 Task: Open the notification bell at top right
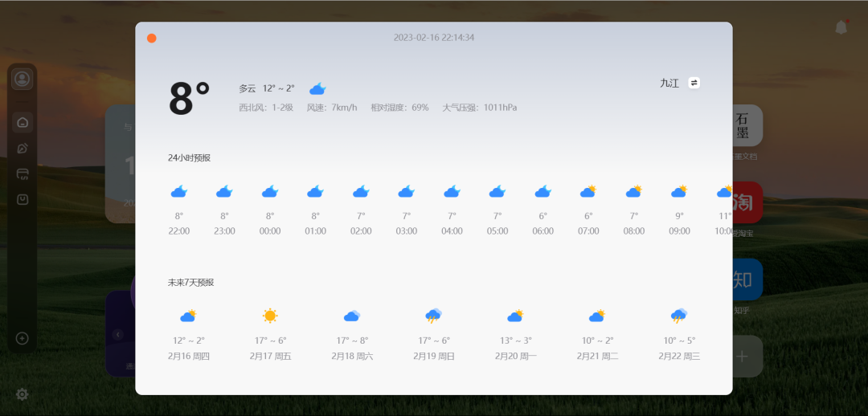(x=841, y=27)
